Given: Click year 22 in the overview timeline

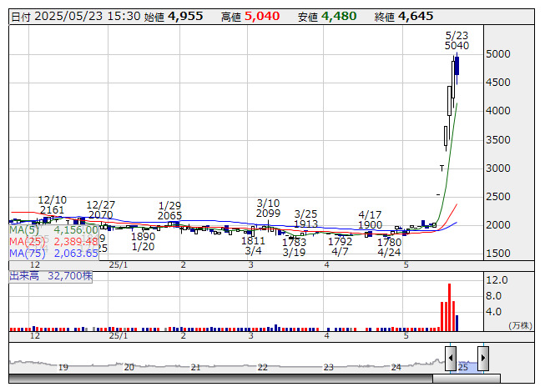Looking at the screenshot, I should tap(262, 367).
